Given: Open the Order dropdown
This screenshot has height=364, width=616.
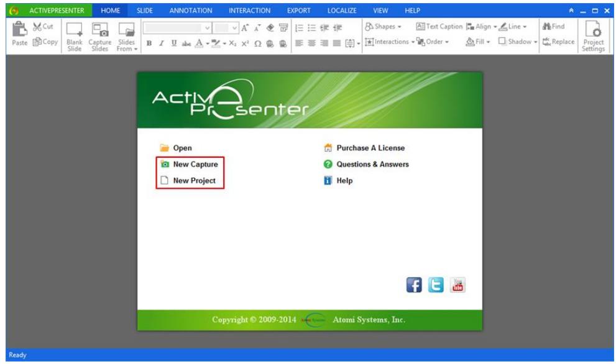Looking at the screenshot, I should (x=433, y=42).
